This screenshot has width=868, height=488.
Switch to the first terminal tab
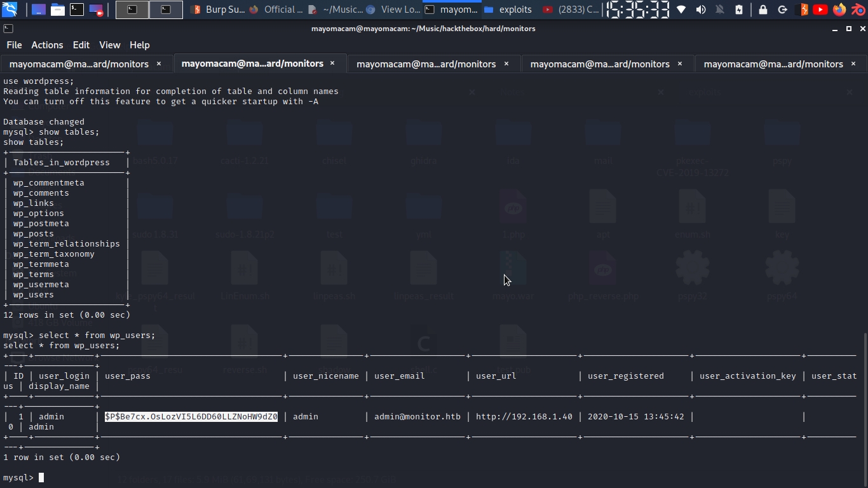(86, 64)
